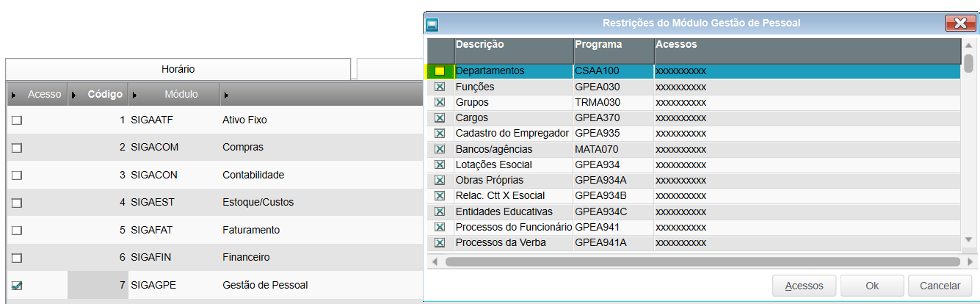Toggle the Funções checkbox

(440, 87)
